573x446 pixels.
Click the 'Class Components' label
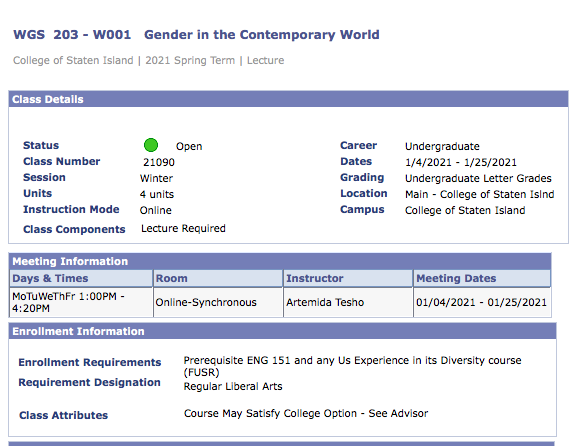[x=74, y=230]
